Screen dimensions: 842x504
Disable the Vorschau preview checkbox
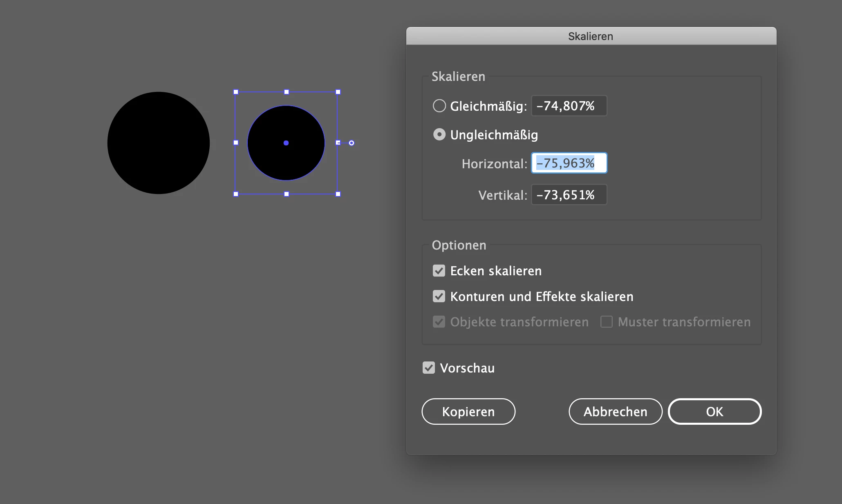coord(428,368)
